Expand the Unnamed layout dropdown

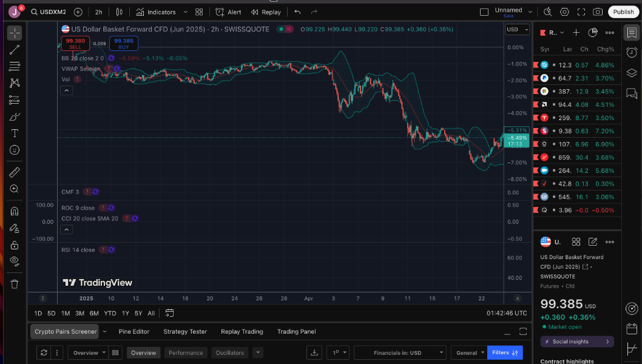click(530, 12)
